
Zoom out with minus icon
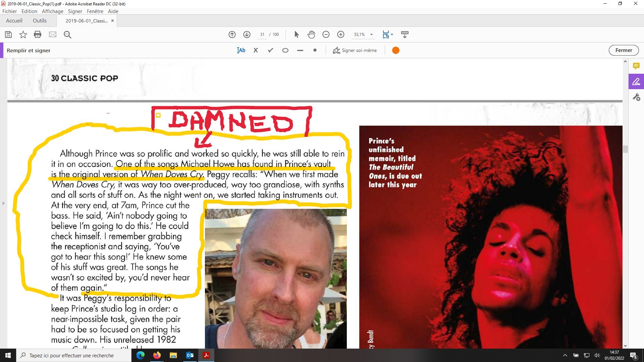pos(326,35)
